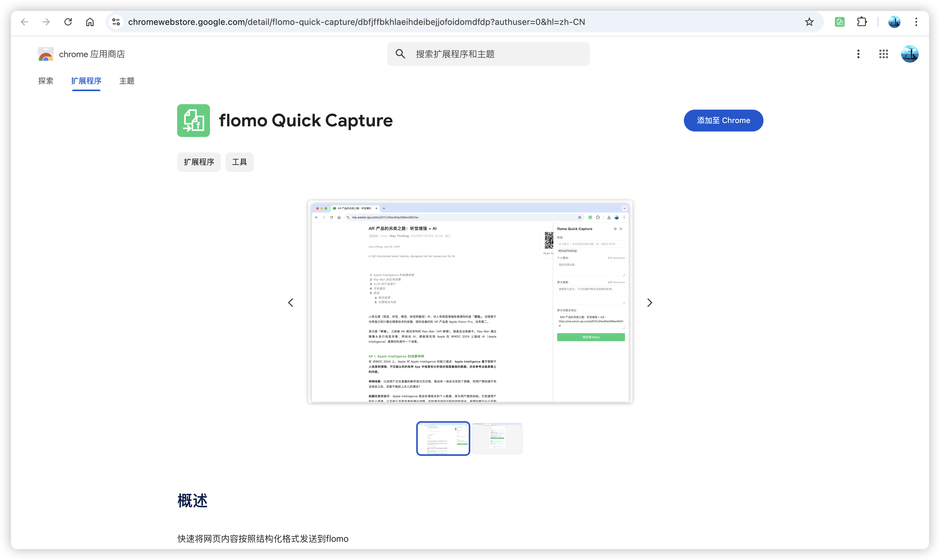
Task: Open the Google apps grid
Action: [883, 54]
